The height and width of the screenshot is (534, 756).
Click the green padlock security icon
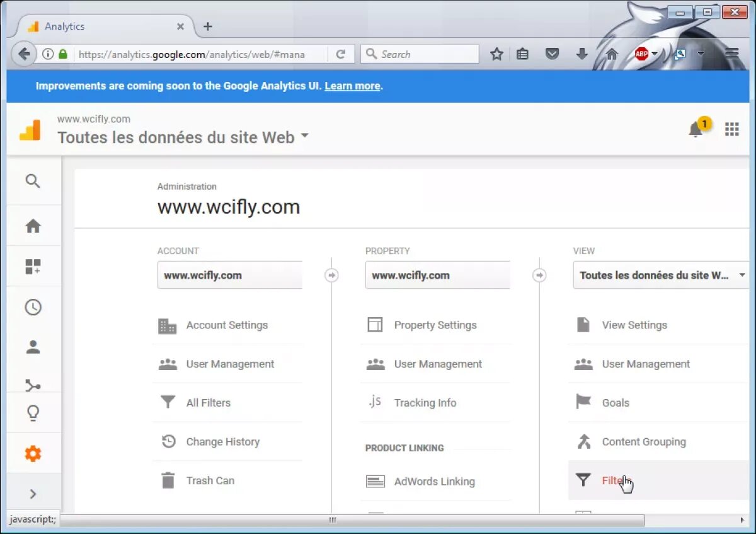[62, 54]
